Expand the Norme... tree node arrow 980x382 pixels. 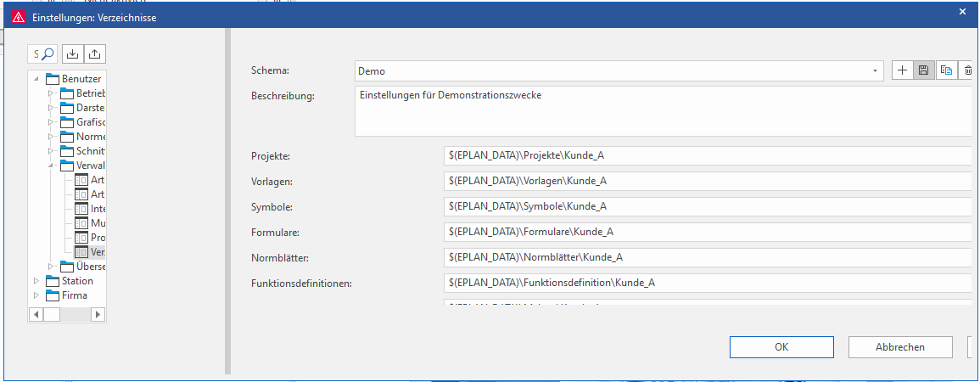pyautogui.click(x=51, y=137)
